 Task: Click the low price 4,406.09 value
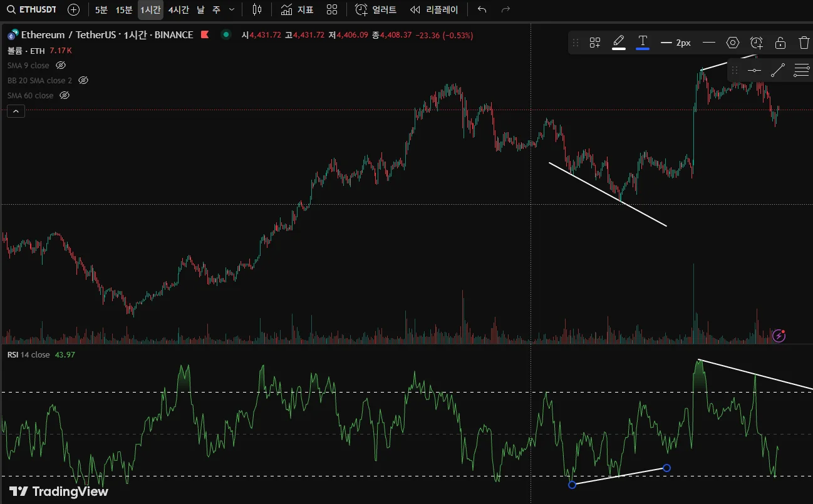pos(353,35)
